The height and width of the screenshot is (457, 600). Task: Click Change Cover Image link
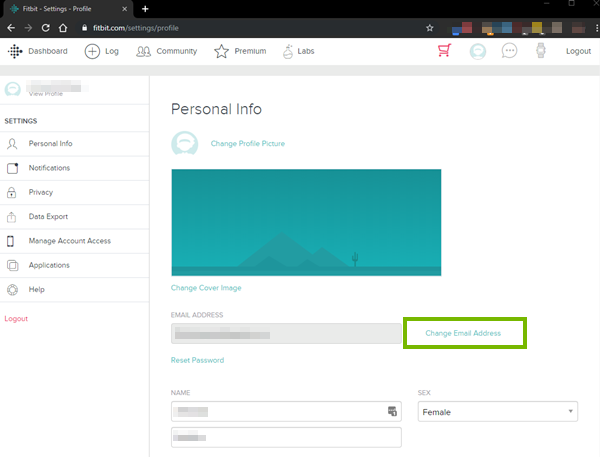(206, 288)
